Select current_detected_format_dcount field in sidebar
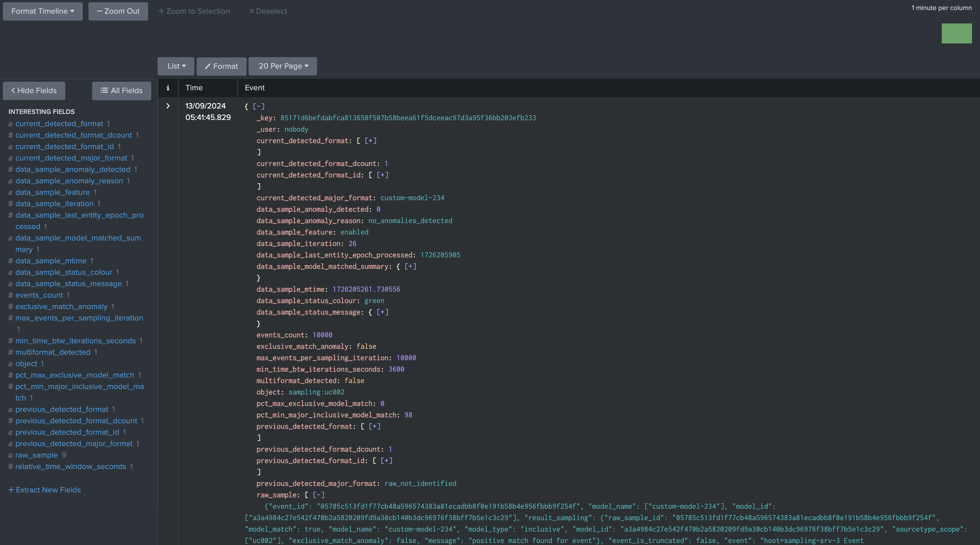This screenshot has width=980, height=545. coord(73,135)
